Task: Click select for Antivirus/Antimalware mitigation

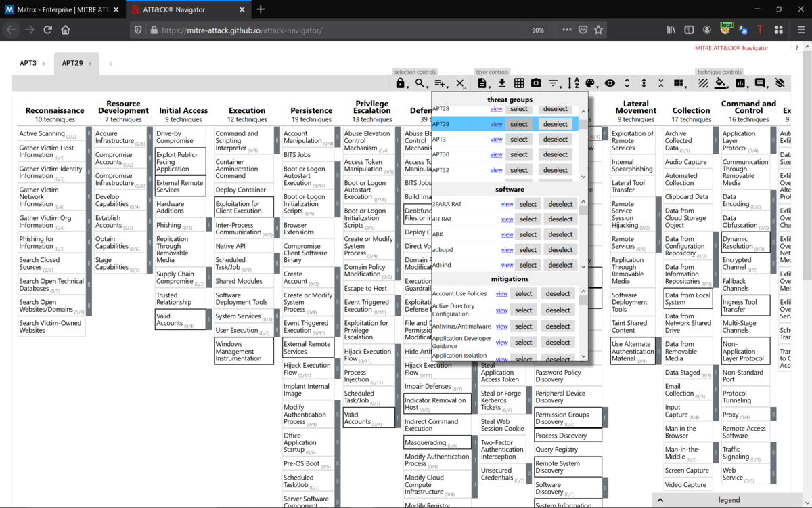Action: (524, 326)
